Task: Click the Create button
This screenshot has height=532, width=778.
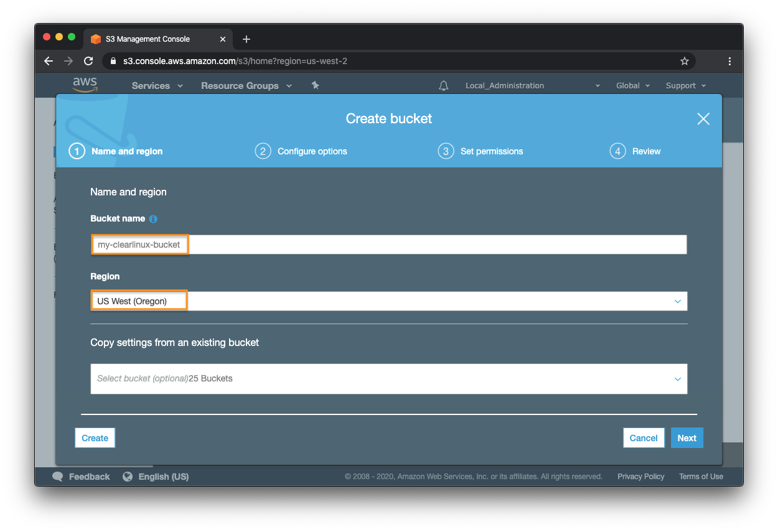Action: pyautogui.click(x=95, y=438)
